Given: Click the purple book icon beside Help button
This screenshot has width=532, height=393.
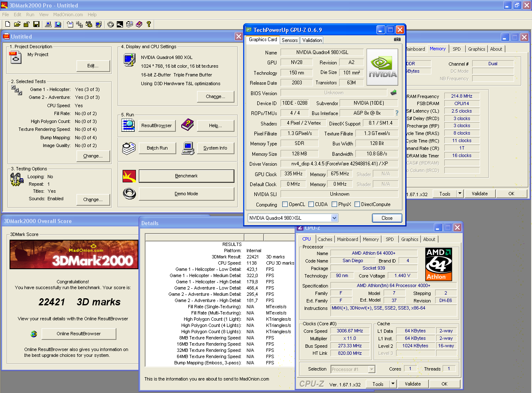Looking at the screenshot, I should 188,125.
